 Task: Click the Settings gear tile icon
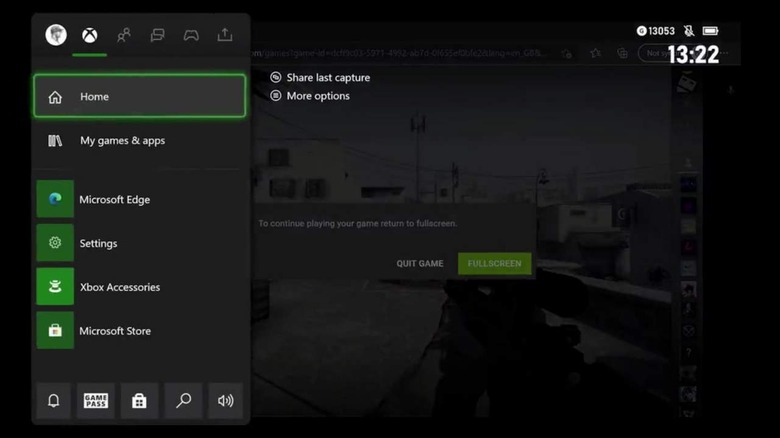pyautogui.click(x=55, y=243)
